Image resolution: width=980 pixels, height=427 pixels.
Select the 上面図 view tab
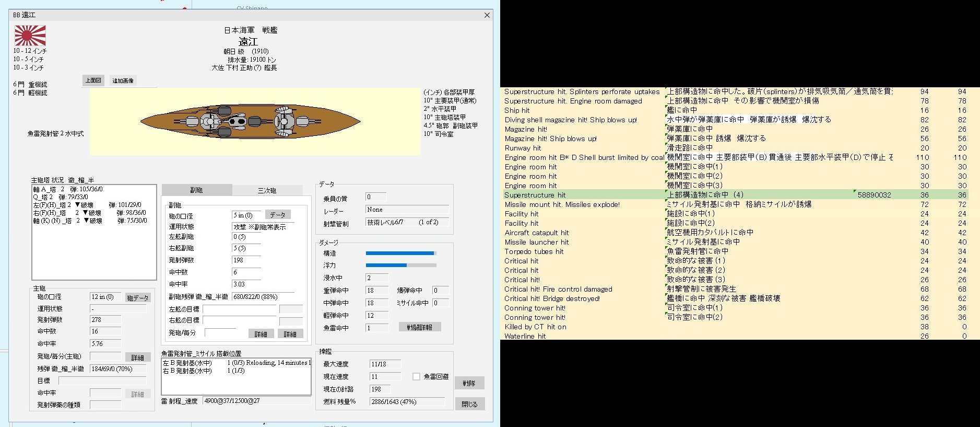pyautogui.click(x=93, y=80)
